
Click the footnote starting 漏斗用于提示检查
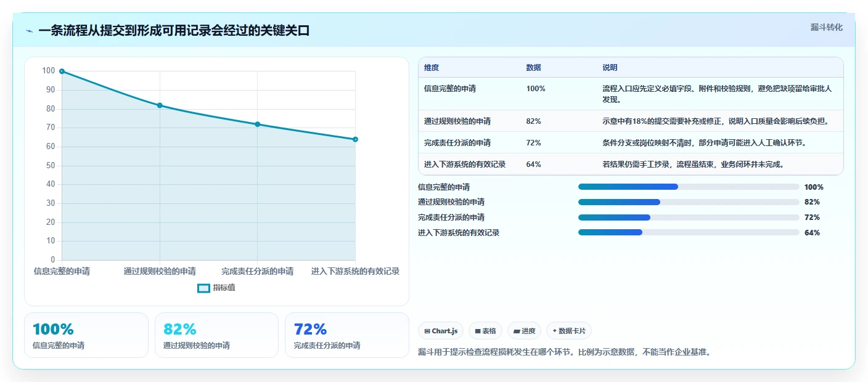(x=564, y=352)
